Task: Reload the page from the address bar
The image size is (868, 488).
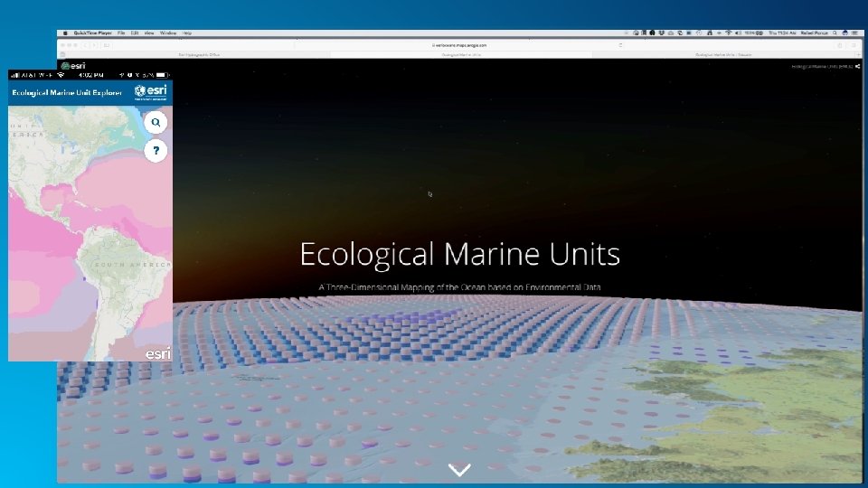Action: click(620, 45)
